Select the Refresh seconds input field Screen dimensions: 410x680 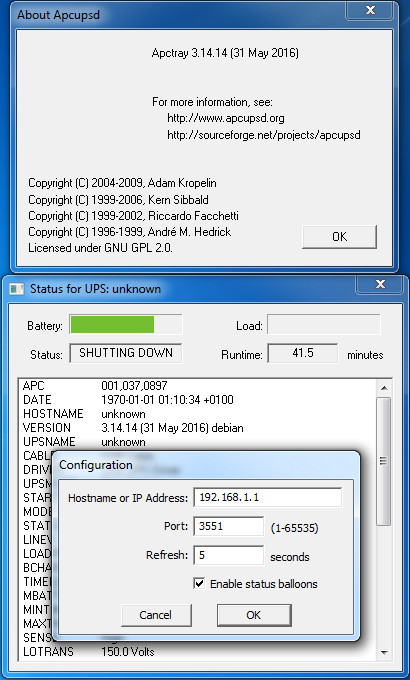229,555
